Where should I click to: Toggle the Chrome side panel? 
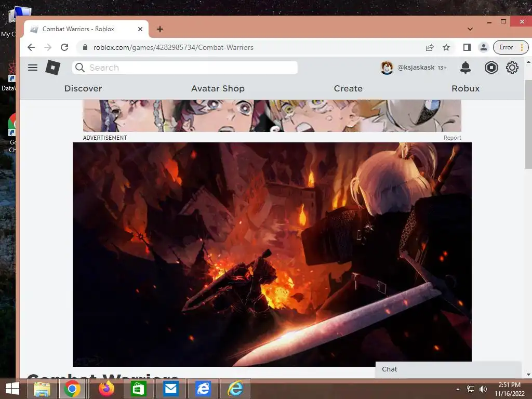[x=467, y=47]
